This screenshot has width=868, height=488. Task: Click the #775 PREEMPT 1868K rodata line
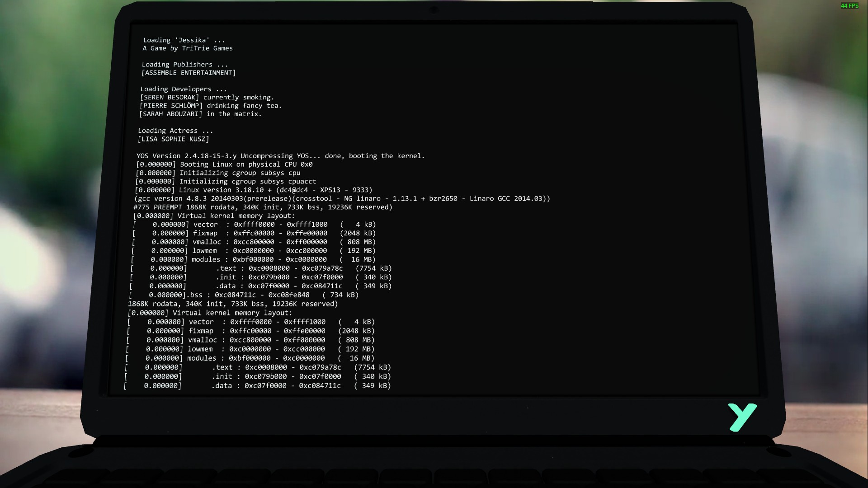click(x=263, y=207)
